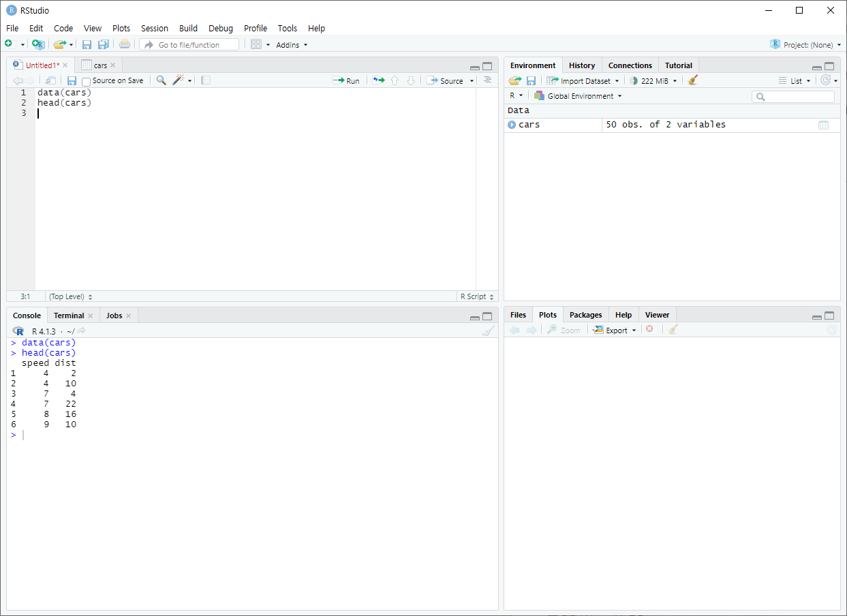This screenshot has width=847, height=616.
Task: Open the Files tab
Action: click(519, 315)
